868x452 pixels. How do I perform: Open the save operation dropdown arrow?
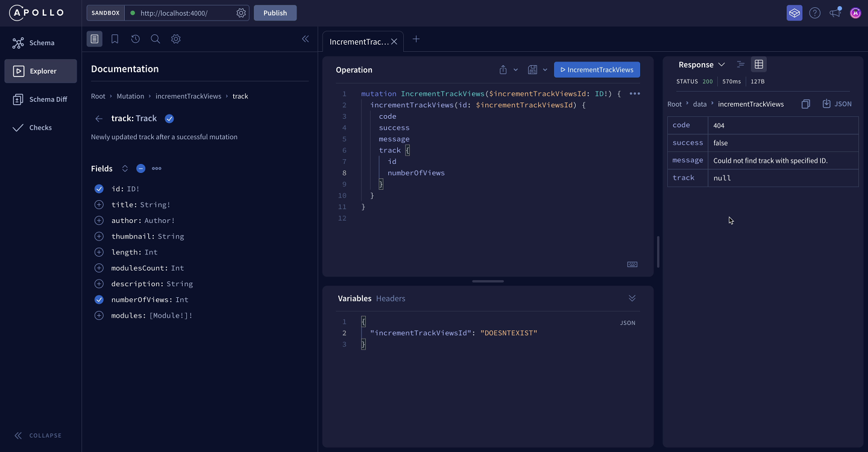coord(545,70)
